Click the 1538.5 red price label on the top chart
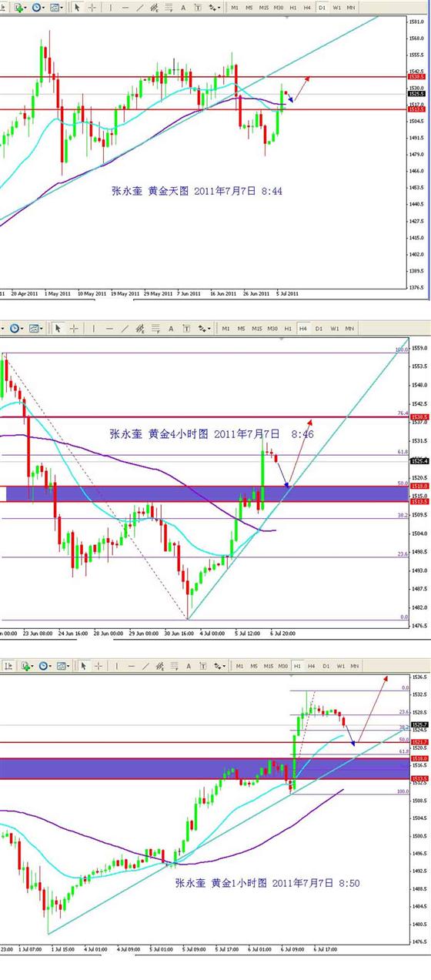 [416, 77]
